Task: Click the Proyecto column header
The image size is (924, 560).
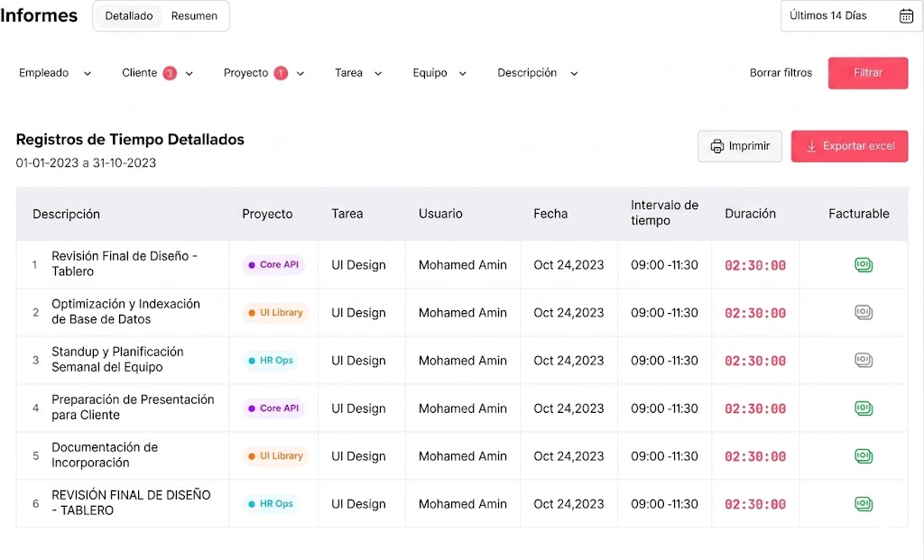Action: (x=267, y=214)
